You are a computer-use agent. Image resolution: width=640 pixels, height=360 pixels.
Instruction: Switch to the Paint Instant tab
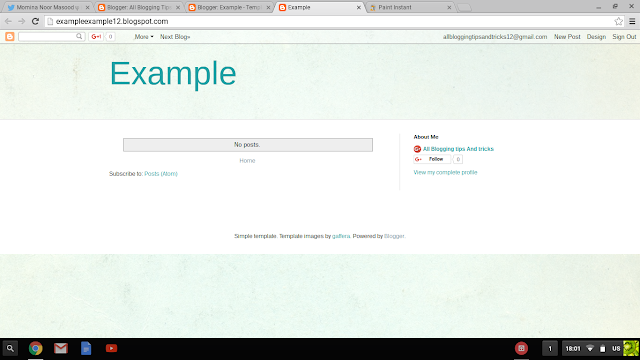[x=410, y=7]
